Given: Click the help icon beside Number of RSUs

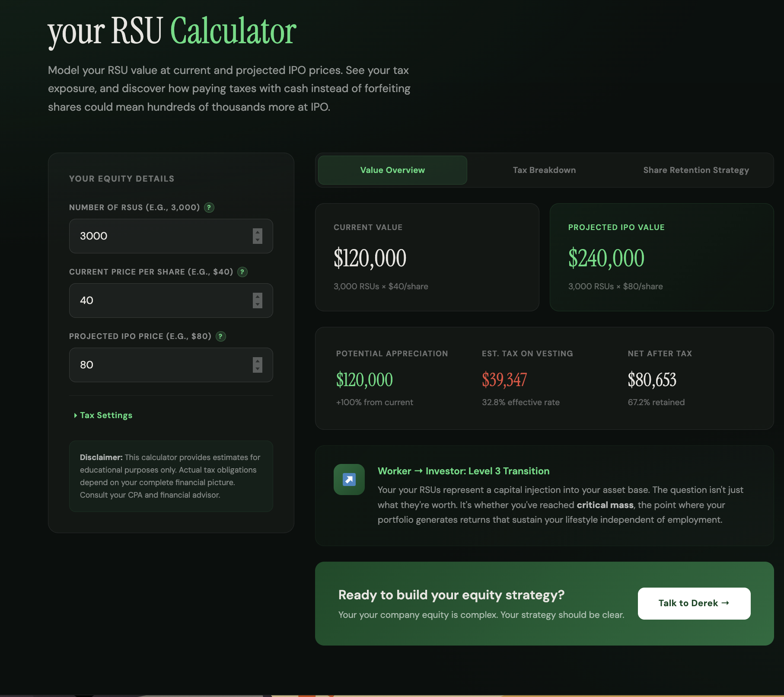Looking at the screenshot, I should pyautogui.click(x=209, y=208).
